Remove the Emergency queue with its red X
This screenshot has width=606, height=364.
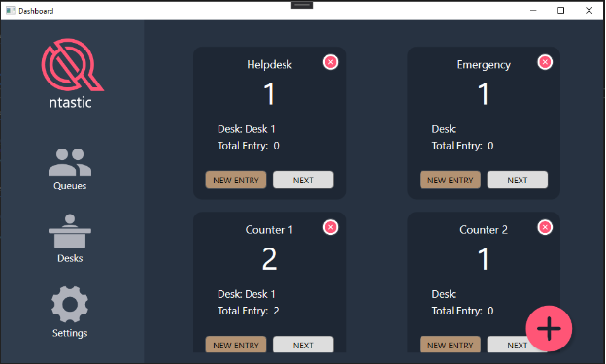click(x=545, y=62)
